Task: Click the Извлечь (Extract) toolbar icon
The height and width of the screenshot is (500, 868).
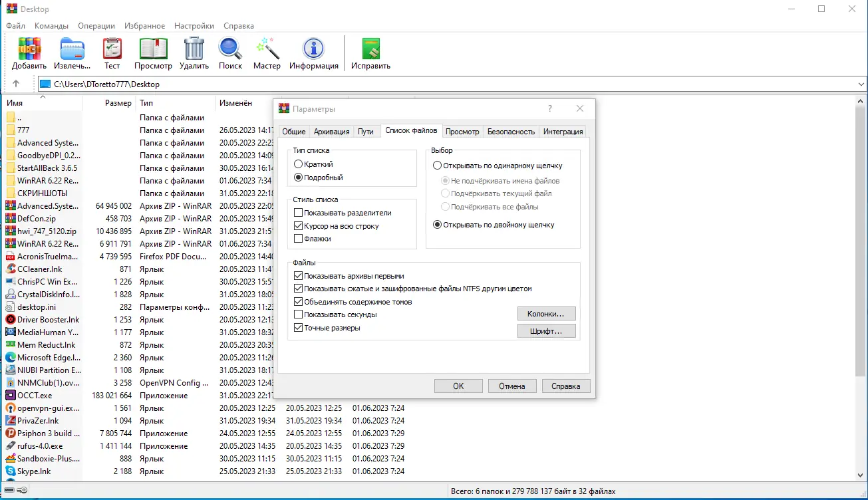Action: pos(72,49)
